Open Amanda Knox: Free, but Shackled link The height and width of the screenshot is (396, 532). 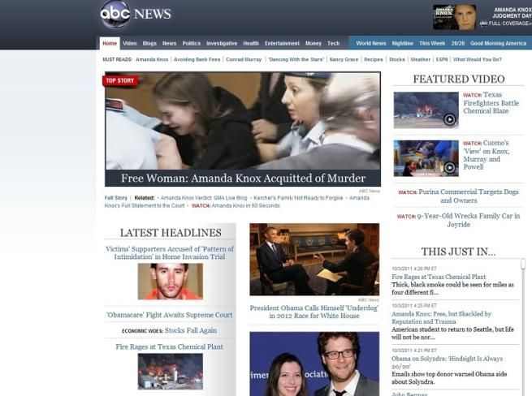(441, 317)
